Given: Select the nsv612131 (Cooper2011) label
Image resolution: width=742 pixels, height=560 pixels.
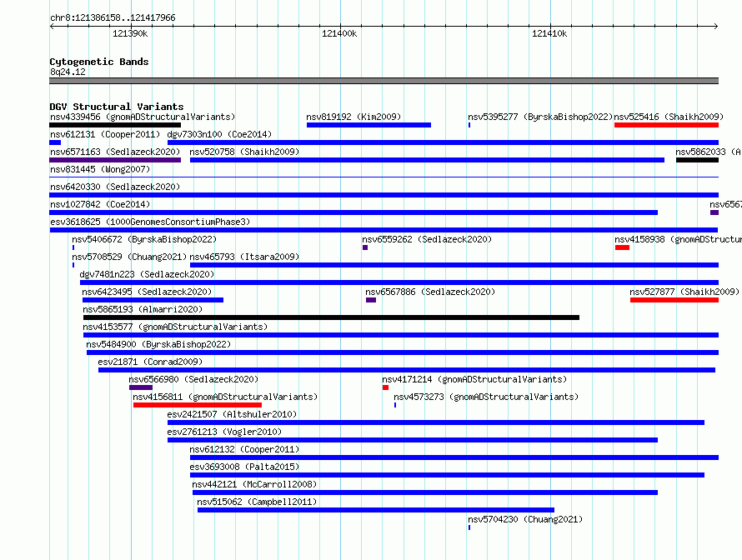Looking at the screenshot, I should [x=105, y=134].
